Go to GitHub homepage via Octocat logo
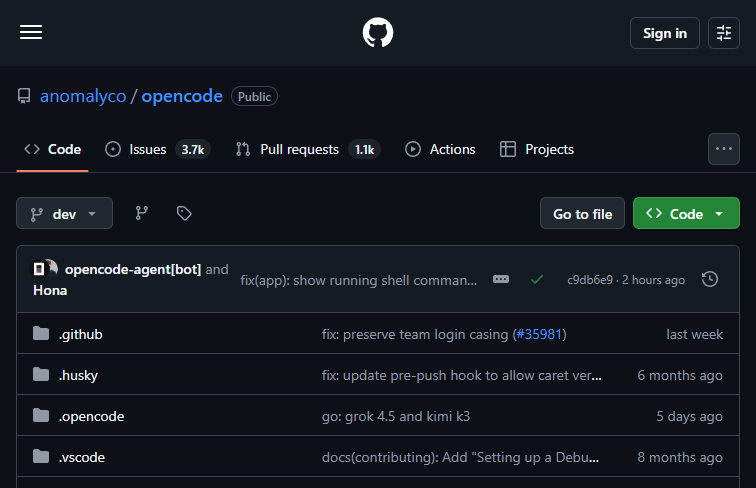756x488 pixels. [x=378, y=32]
